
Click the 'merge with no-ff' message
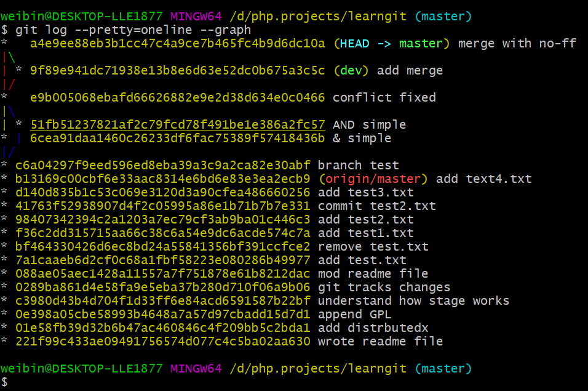[x=517, y=44]
